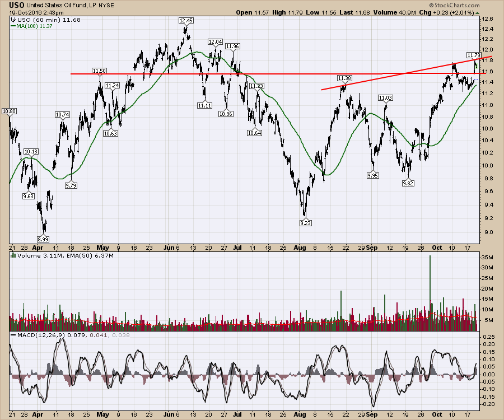Click the 11.11 price label

pos(205,105)
